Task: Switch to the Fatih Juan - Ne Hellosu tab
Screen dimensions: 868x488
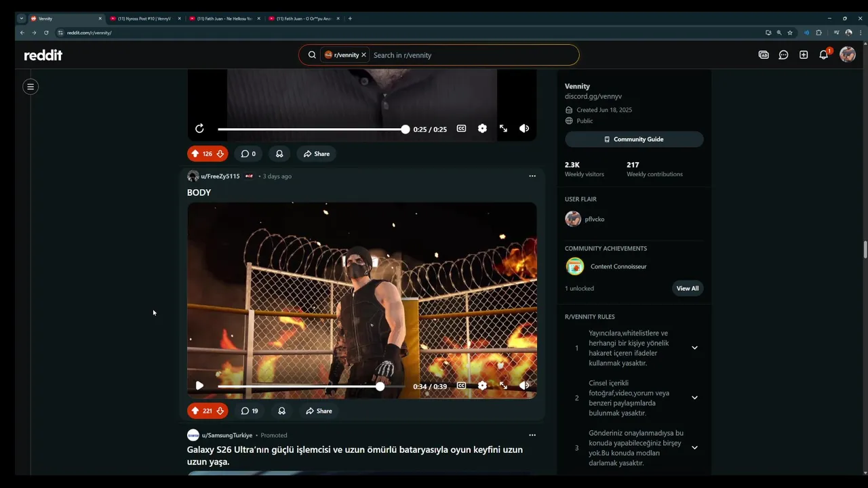Action: tap(224, 18)
